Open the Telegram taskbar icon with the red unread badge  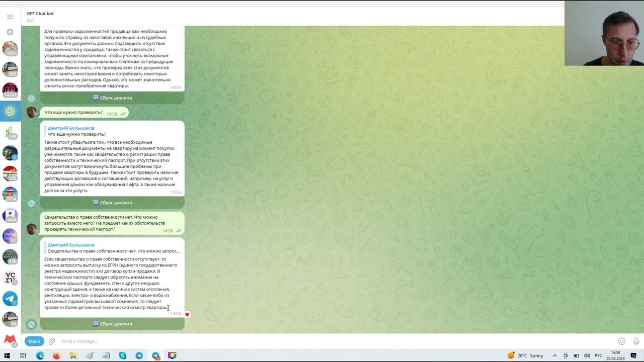(156, 355)
